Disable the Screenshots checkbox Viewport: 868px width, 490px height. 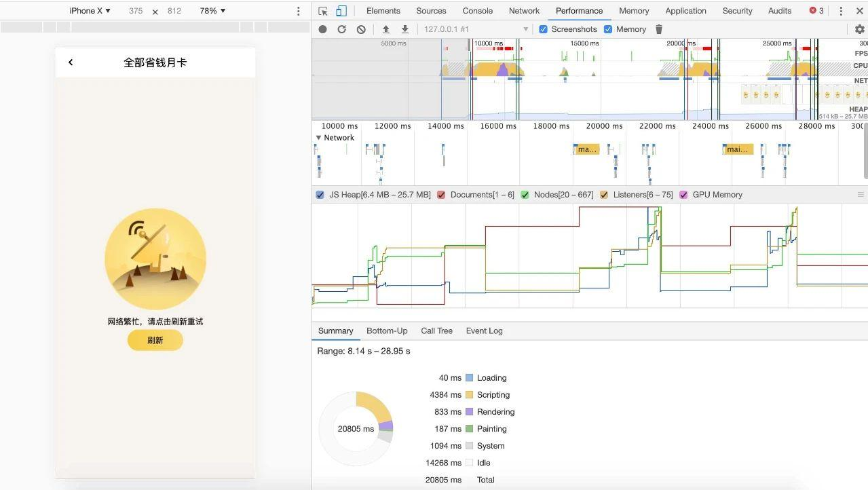543,29
